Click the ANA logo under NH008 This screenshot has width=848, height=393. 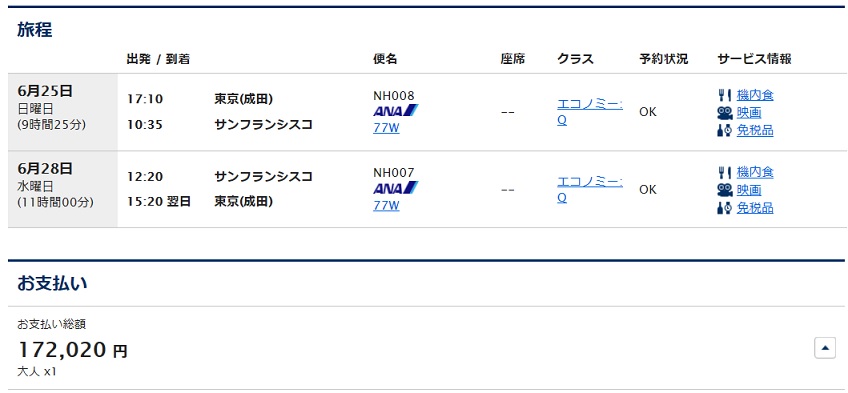[x=395, y=111]
